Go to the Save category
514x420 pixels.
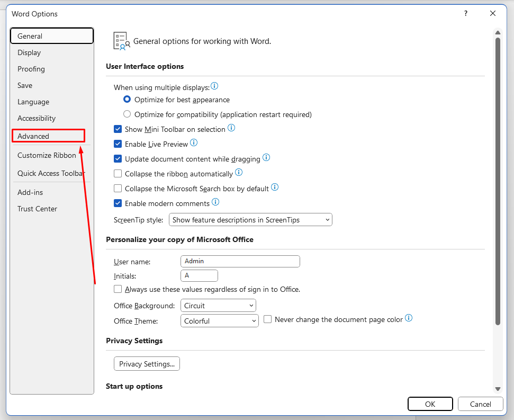click(x=52, y=85)
